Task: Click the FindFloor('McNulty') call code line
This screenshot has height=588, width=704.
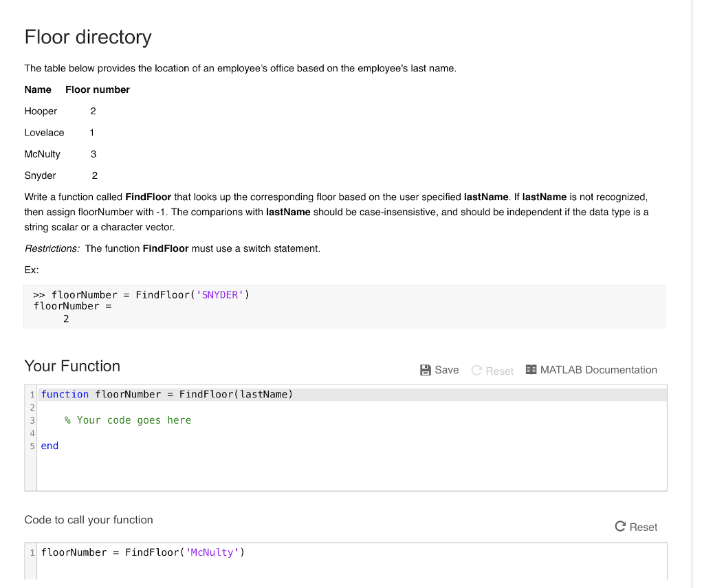Action: pyautogui.click(x=142, y=552)
